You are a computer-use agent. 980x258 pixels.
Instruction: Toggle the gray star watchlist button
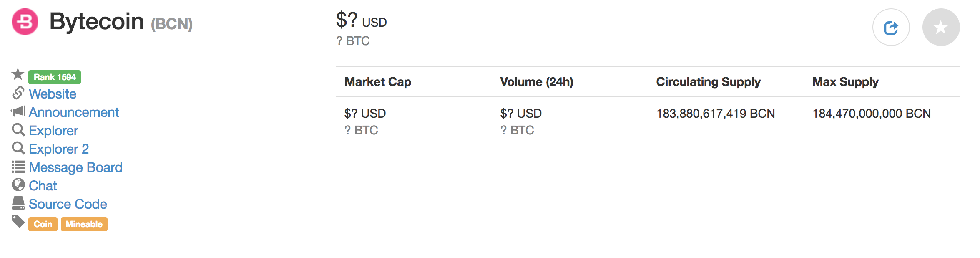pos(941,28)
